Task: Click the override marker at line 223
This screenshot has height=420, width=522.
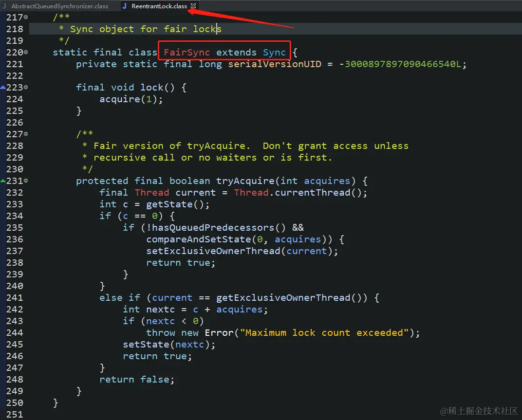Action: coord(2,88)
